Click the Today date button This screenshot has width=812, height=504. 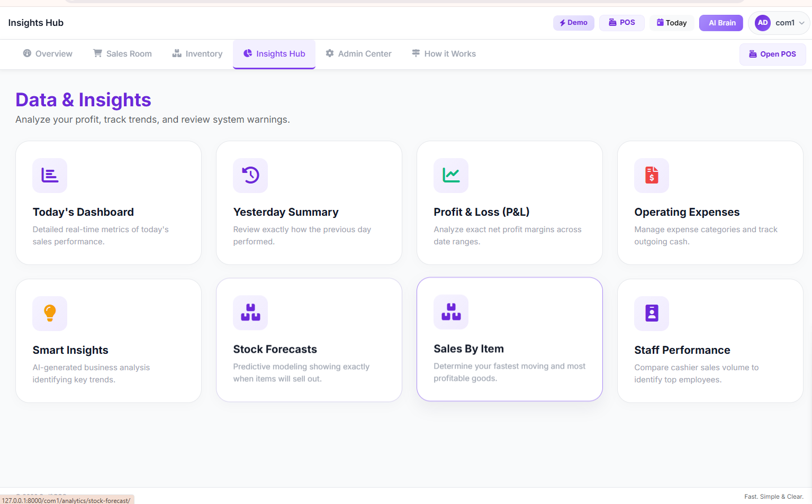click(x=672, y=23)
